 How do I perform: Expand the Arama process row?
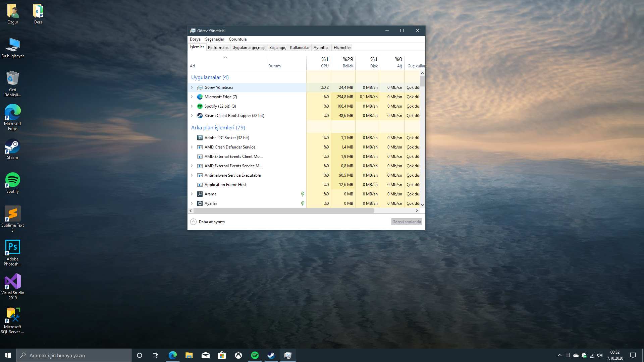192,194
